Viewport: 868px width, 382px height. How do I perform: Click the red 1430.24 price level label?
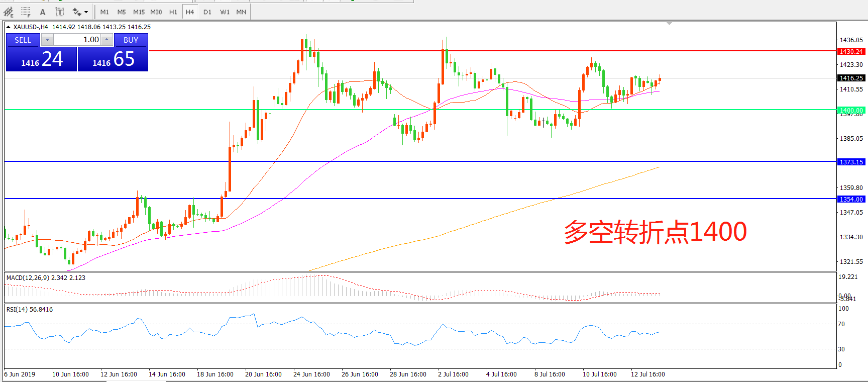tap(851, 51)
